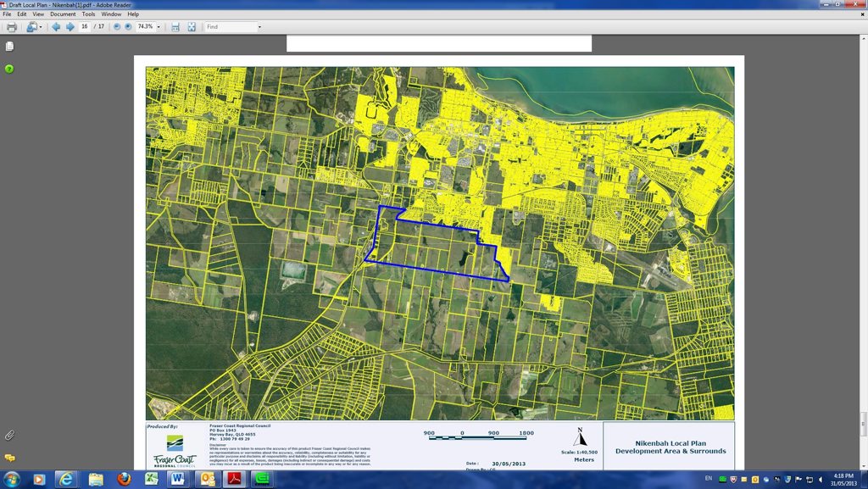This screenshot has width=868, height=489.
Task: Click the fit-width scrolling icon
Action: 175,27
